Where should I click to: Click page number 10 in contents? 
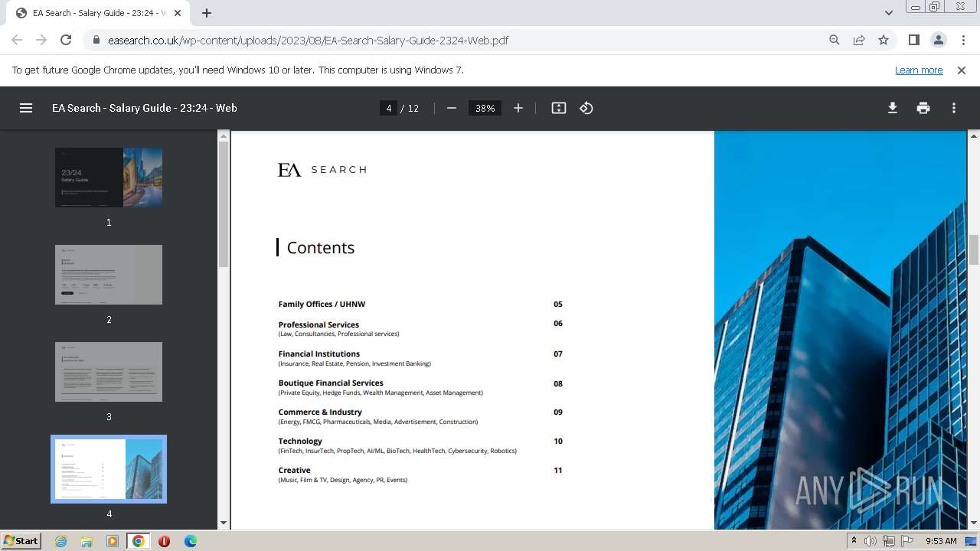(558, 441)
